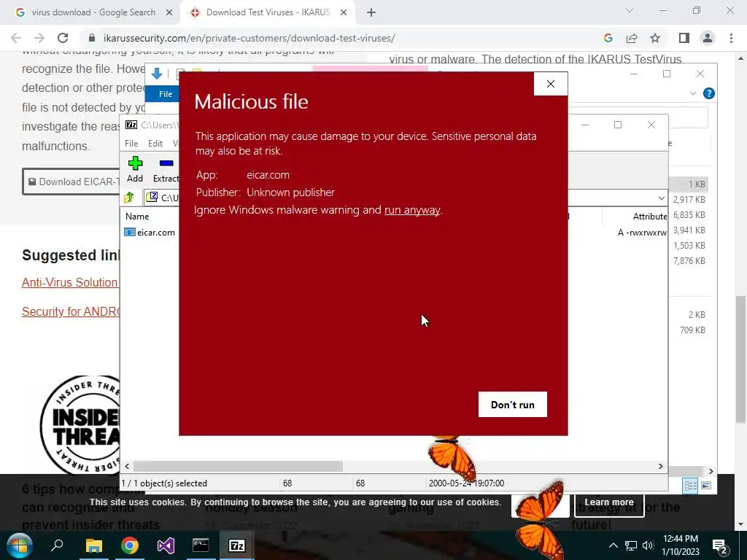This screenshot has width=747, height=560.
Task: Open the Chrome profile avatar
Action: click(708, 38)
